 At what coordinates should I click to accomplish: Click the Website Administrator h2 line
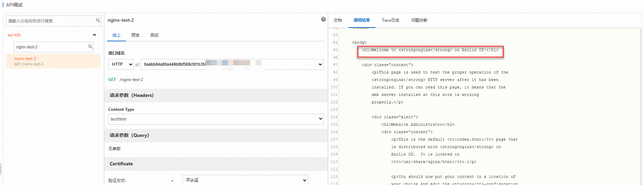click(418, 125)
